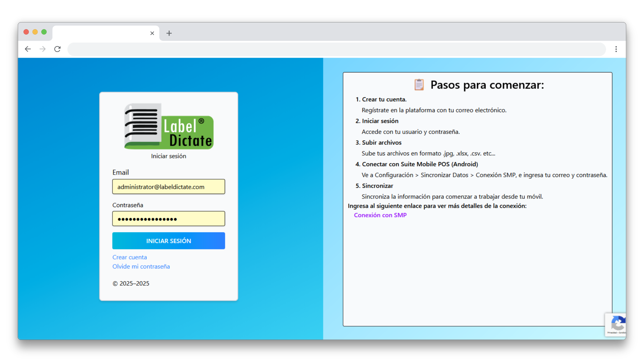Click the active browser tab
This screenshot has width=644, height=362.
[101, 33]
